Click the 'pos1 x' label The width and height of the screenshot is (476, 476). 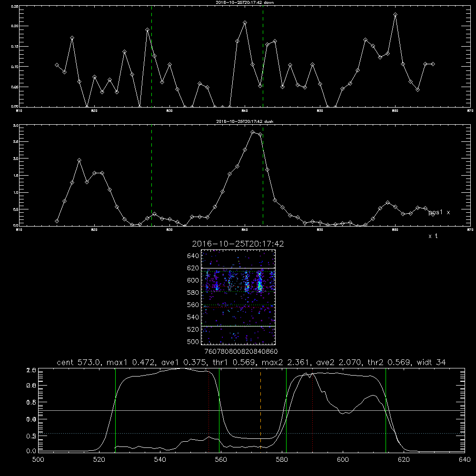pos(439,212)
